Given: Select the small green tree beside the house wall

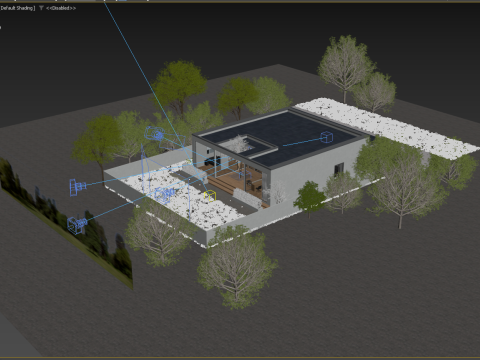Looking at the screenshot, I should [309, 198].
